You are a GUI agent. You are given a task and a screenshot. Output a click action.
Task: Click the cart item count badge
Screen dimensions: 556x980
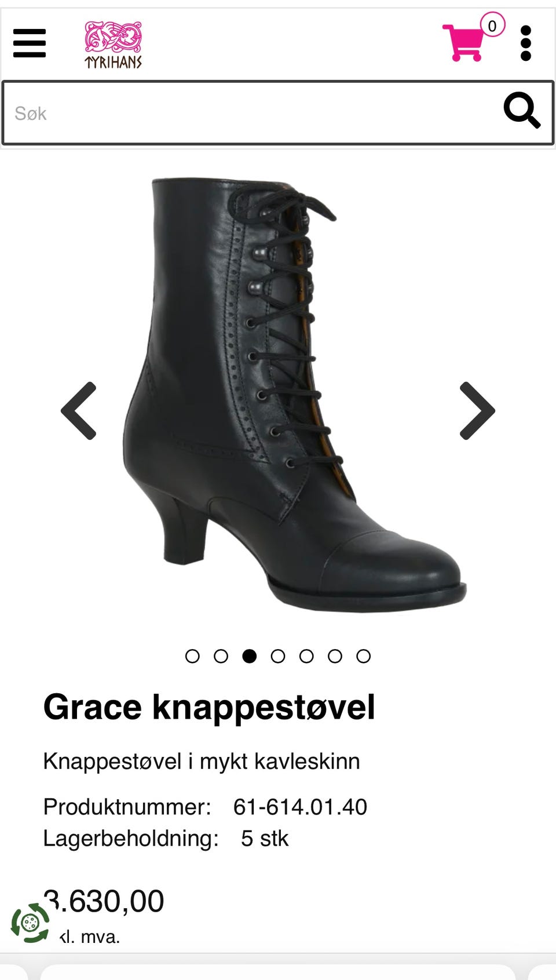tap(492, 25)
